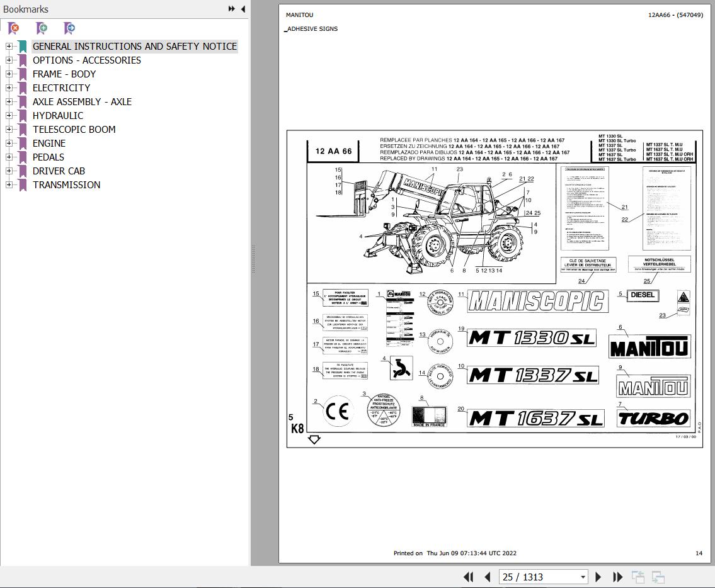Screen dimensions: 715x588
Task: Click the previous view icon in navigation bar
Action: (638, 577)
